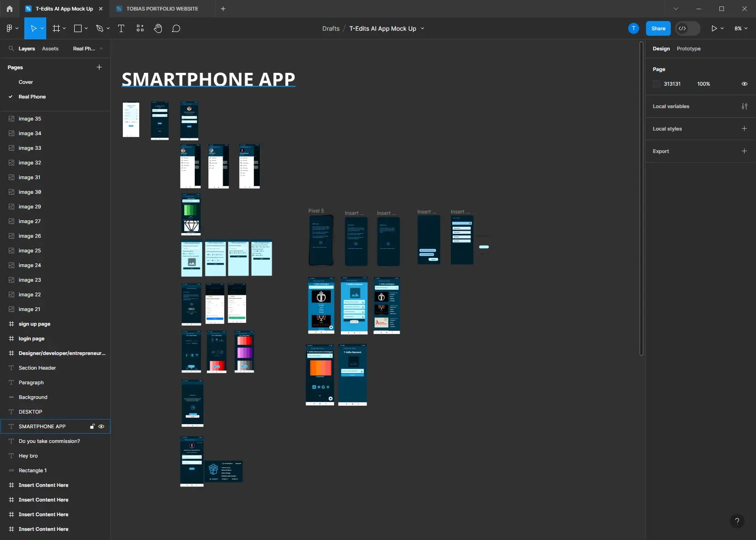Expand shape tools dropdown arrow
Image resolution: width=756 pixels, height=540 pixels.
(x=86, y=28)
